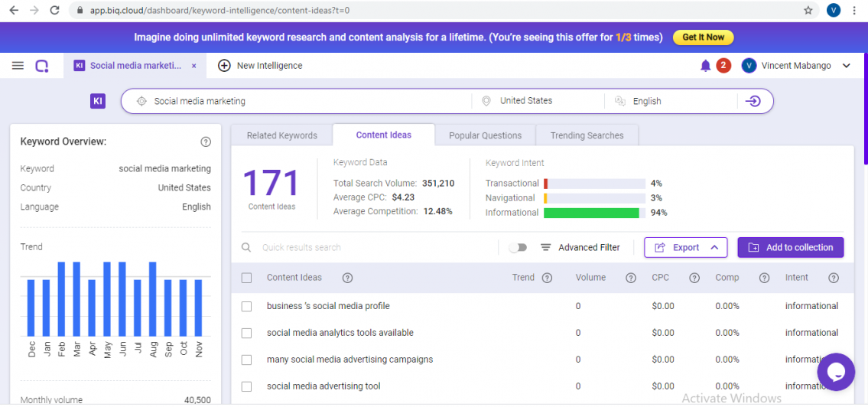Click Add to collection button
868x407 pixels.
(791, 248)
